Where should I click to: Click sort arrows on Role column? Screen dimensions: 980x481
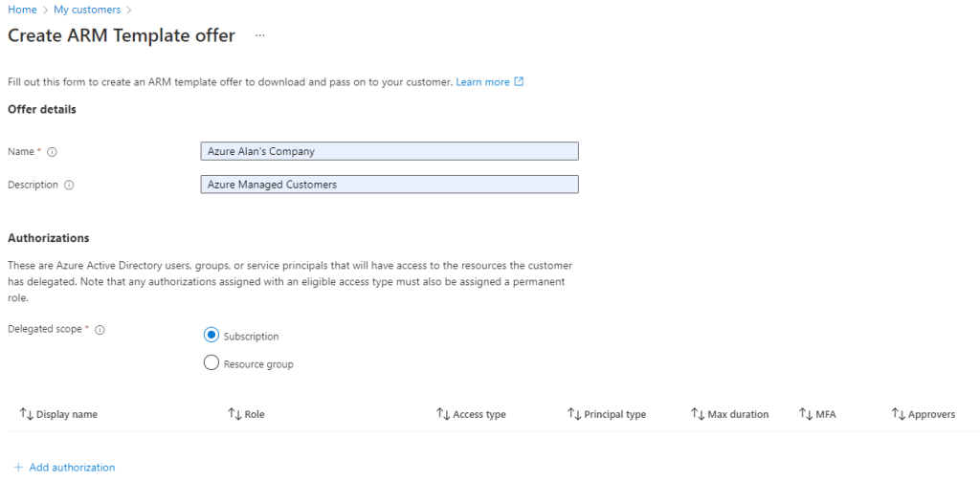[234, 414]
